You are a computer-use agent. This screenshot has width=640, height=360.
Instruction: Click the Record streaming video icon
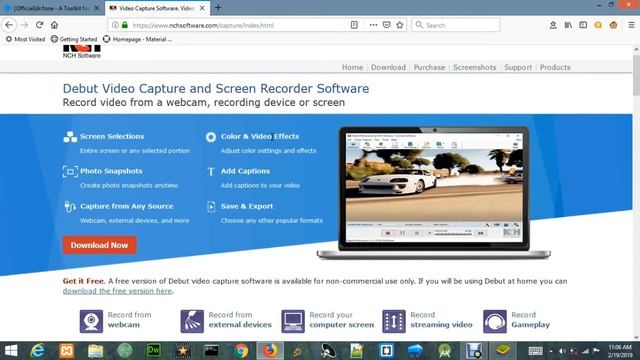click(x=394, y=321)
